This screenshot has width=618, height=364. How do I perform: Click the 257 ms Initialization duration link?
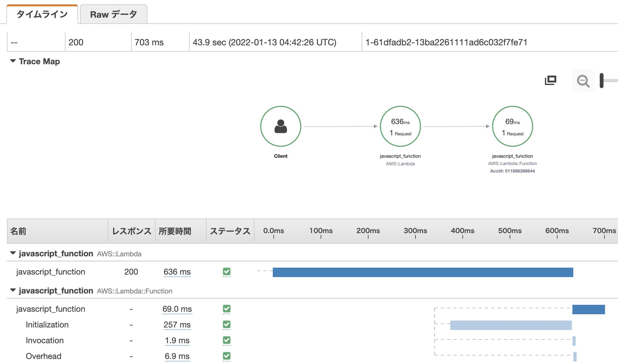pyautogui.click(x=177, y=325)
